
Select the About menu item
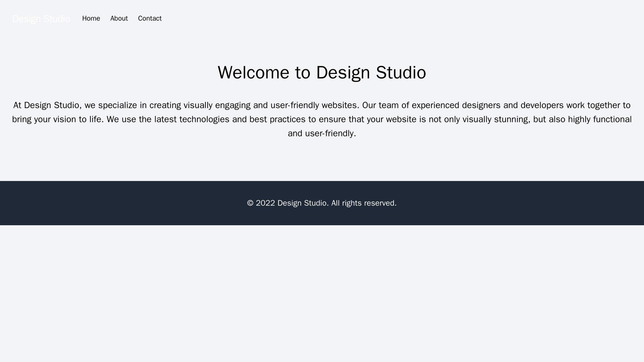(120, 19)
